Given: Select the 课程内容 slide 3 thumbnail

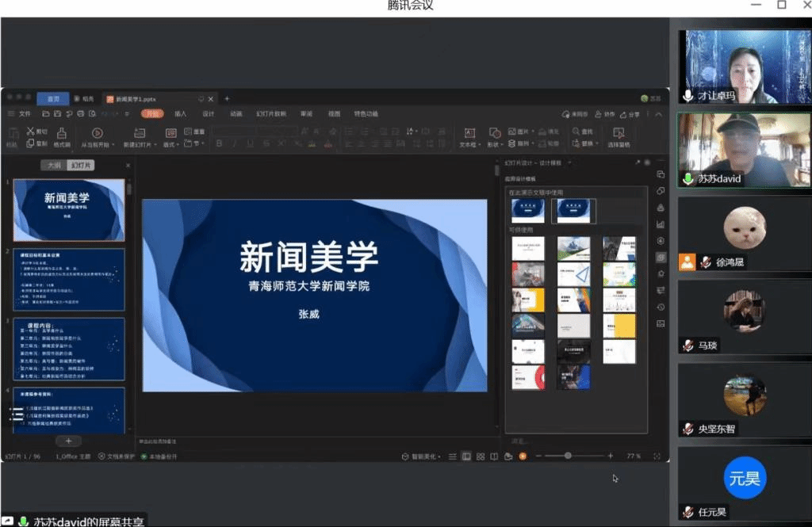Looking at the screenshot, I should click(69, 349).
